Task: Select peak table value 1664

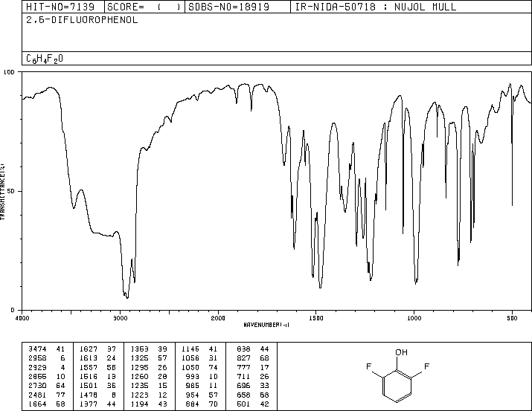Action: pyautogui.click(x=37, y=404)
